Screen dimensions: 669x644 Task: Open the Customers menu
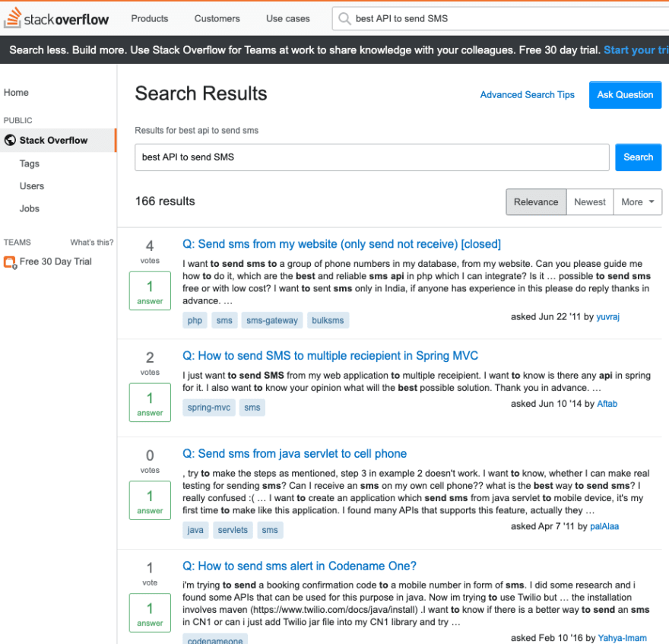click(x=217, y=18)
